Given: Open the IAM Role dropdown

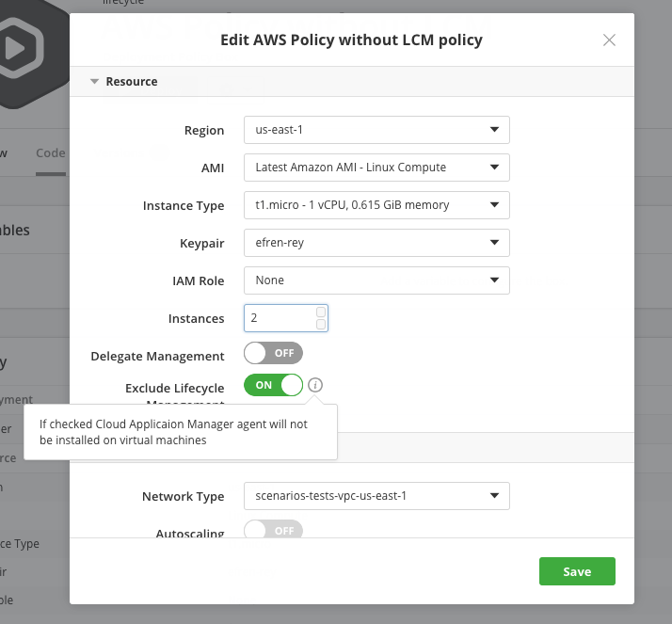Looking at the screenshot, I should pyautogui.click(x=376, y=280).
